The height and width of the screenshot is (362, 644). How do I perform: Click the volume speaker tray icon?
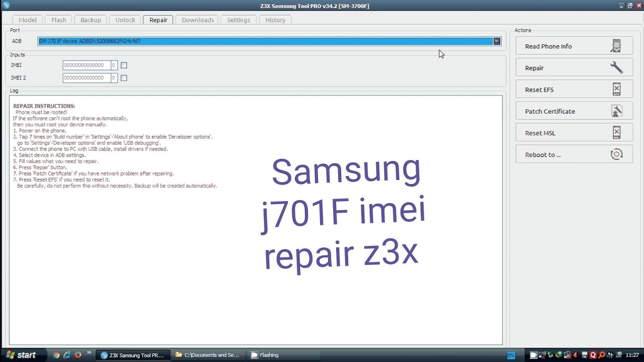tap(576, 355)
